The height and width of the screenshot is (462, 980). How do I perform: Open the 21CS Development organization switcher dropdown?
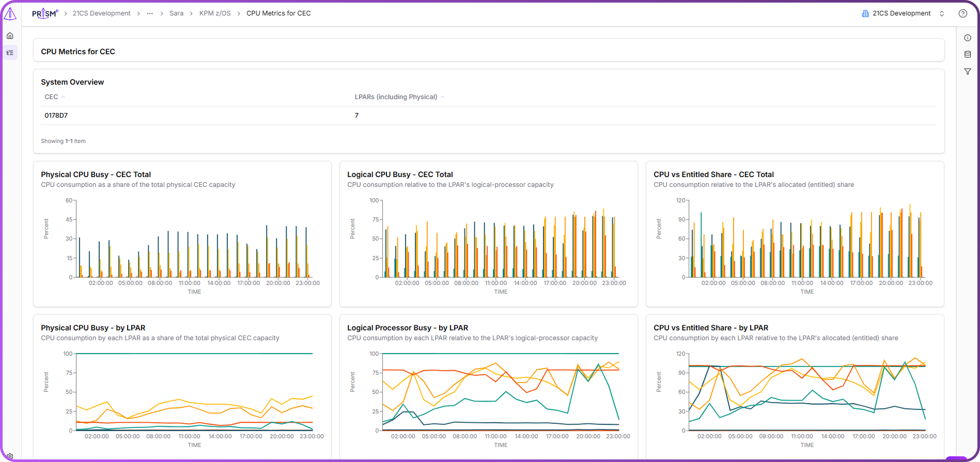903,13
